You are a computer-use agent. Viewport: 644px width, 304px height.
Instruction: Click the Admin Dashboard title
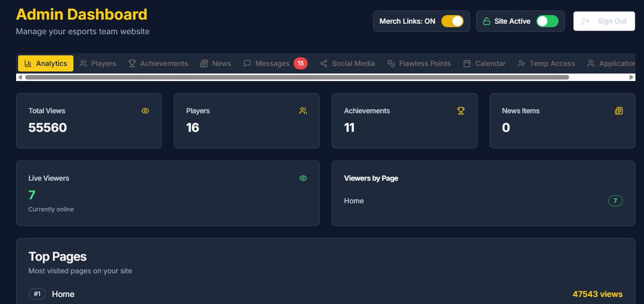click(x=82, y=15)
